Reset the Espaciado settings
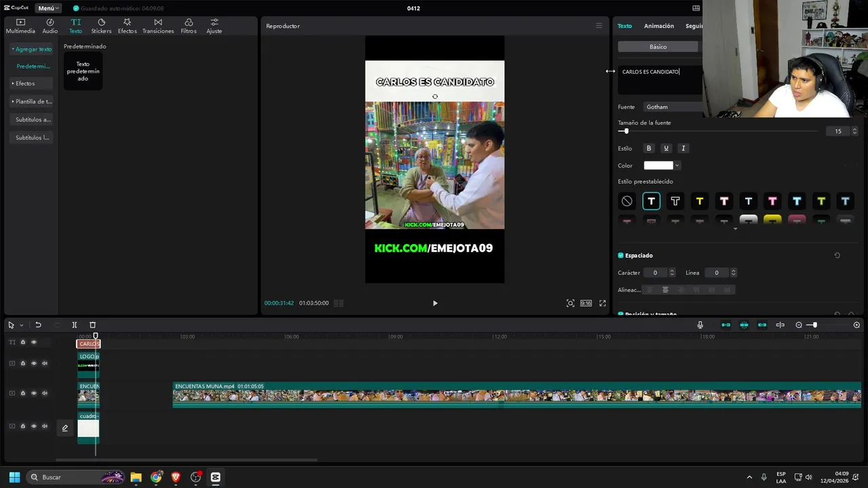868x488 pixels. tap(837, 256)
